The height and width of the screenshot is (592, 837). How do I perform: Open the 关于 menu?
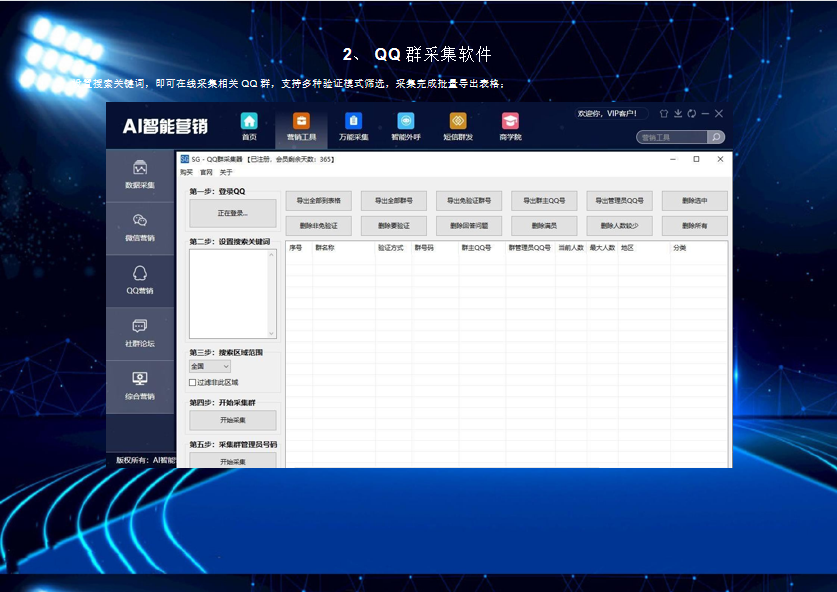click(x=226, y=172)
